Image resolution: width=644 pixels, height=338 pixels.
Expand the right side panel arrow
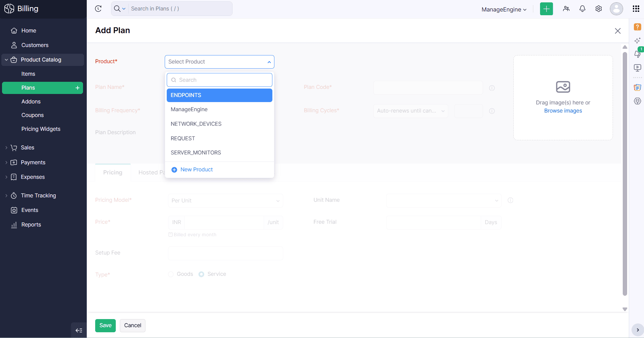click(x=638, y=330)
